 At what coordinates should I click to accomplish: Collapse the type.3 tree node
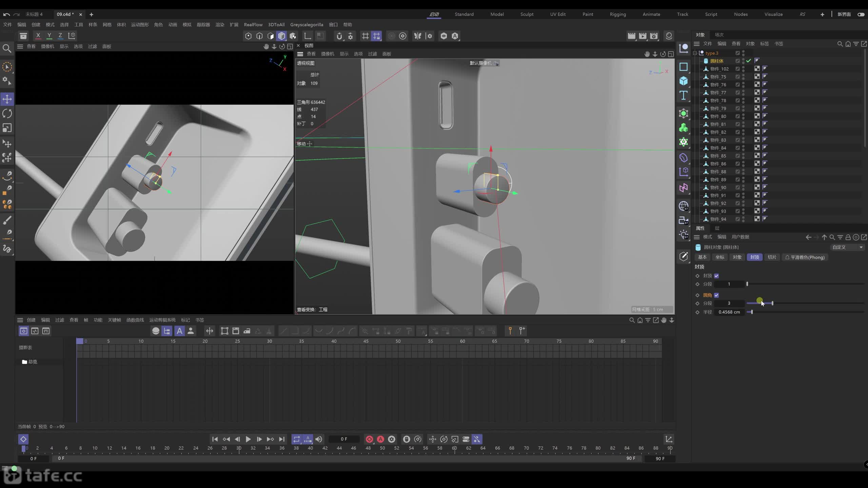point(695,53)
